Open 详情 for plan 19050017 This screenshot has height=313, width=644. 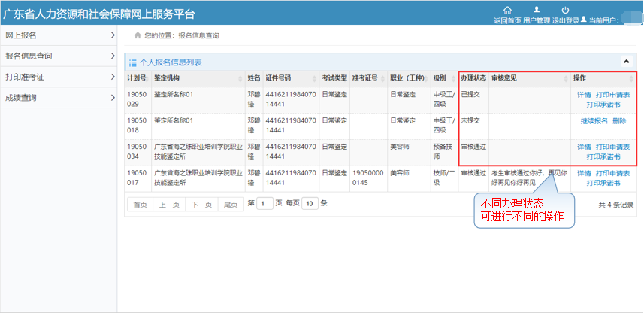click(x=584, y=174)
